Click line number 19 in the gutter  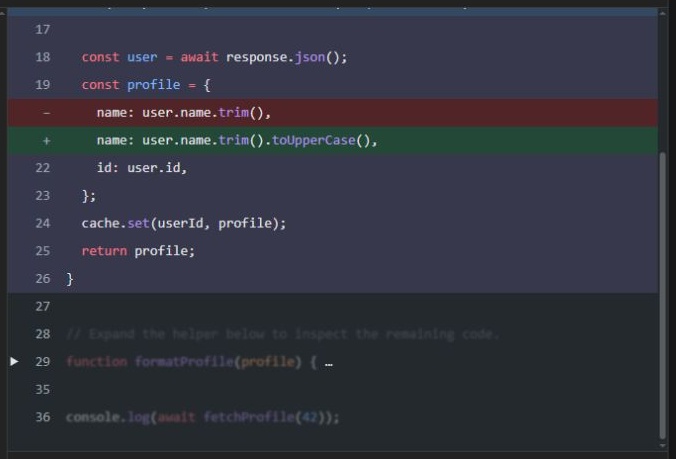(x=43, y=84)
